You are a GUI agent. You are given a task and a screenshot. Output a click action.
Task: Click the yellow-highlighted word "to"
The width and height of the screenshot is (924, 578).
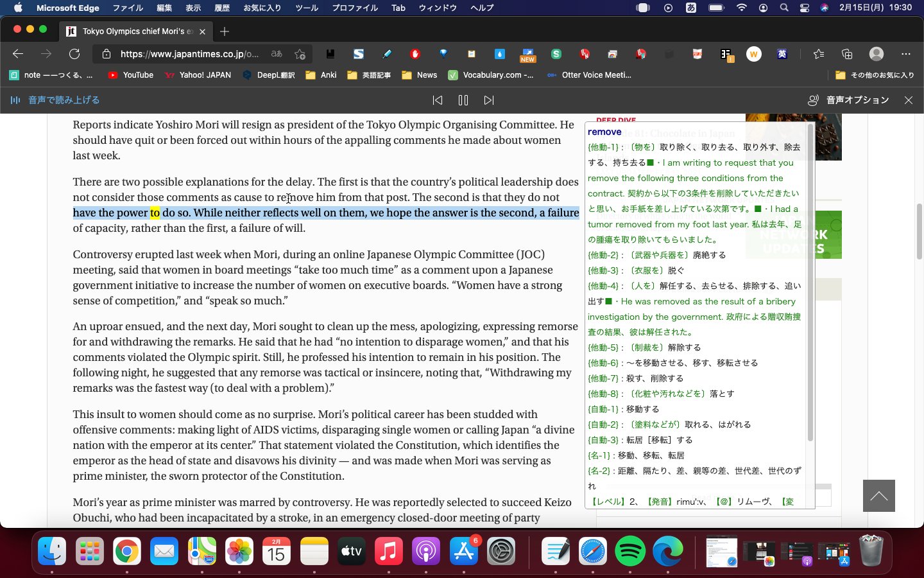tap(155, 213)
